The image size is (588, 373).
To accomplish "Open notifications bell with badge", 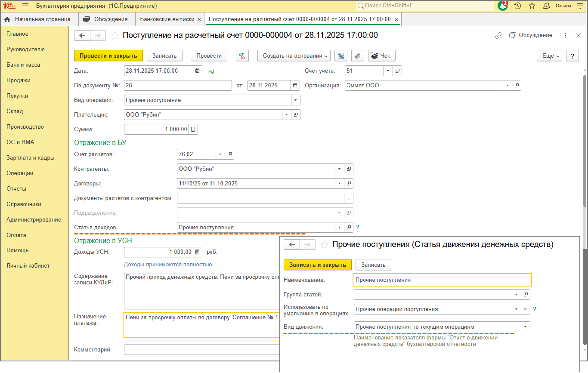I will [502, 6].
